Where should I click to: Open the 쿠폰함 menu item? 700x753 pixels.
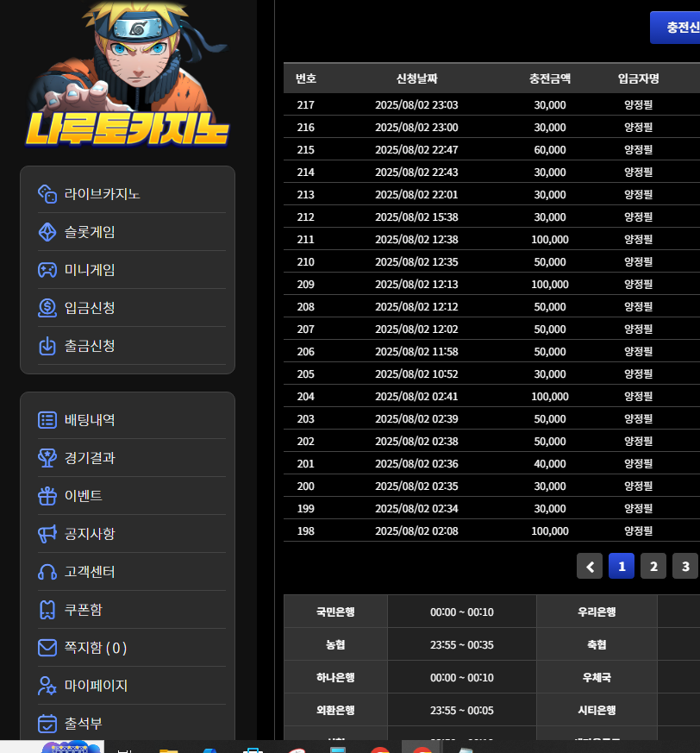tap(83, 610)
